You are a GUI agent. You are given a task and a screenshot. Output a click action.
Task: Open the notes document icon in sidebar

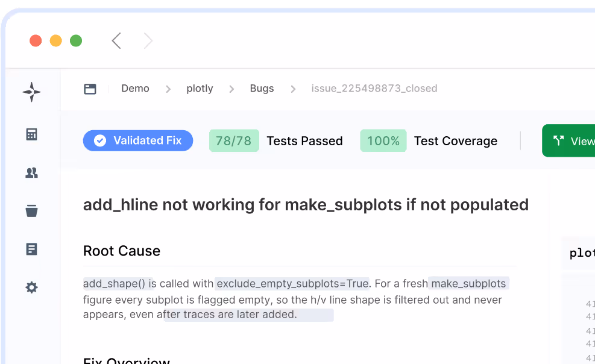[31, 249]
